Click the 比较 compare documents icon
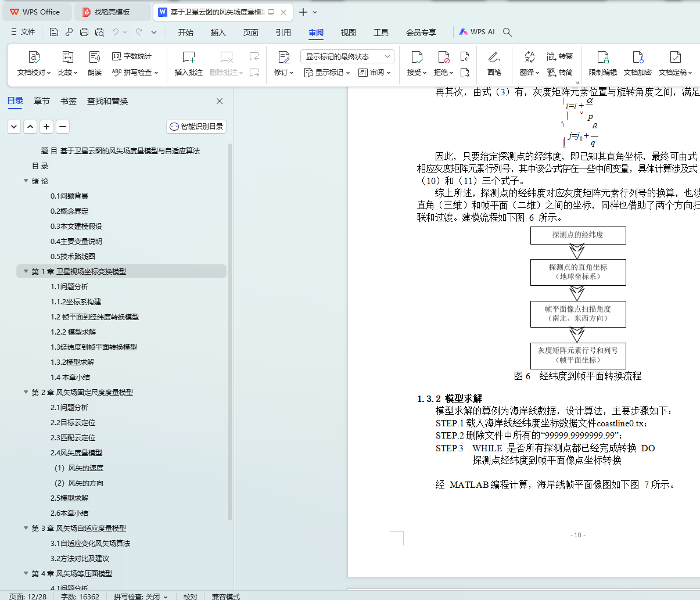Screen dimensions: 700x600 [67, 58]
